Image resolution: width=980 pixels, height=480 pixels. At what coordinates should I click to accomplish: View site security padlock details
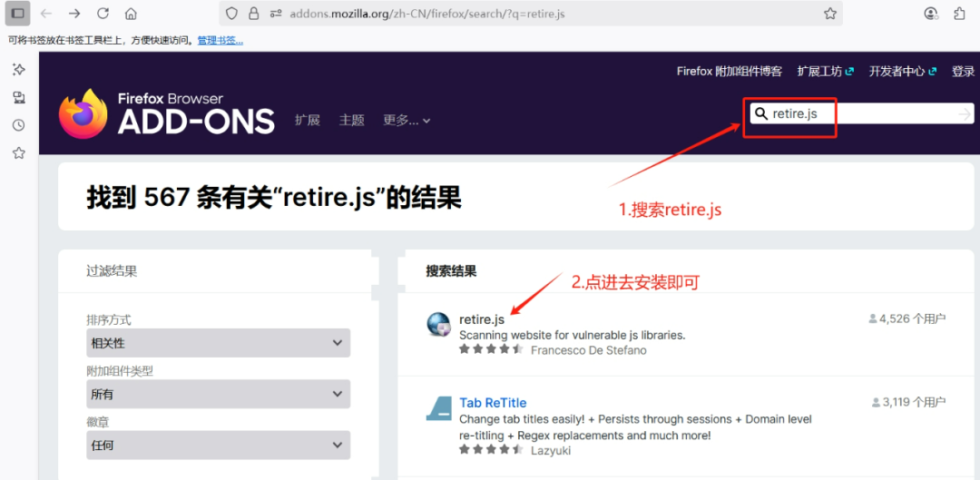pyautogui.click(x=253, y=13)
